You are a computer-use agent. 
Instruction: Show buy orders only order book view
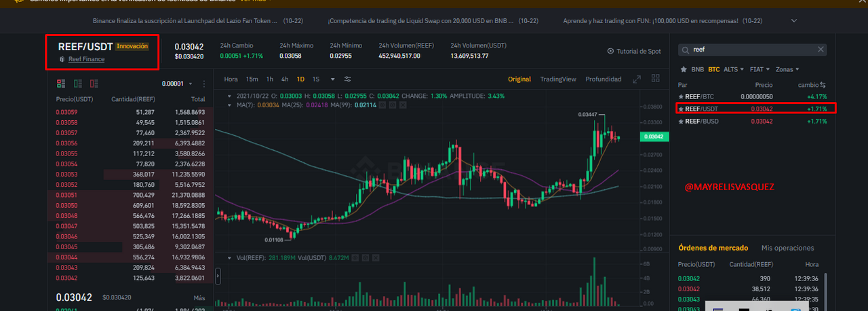(x=78, y=84)
